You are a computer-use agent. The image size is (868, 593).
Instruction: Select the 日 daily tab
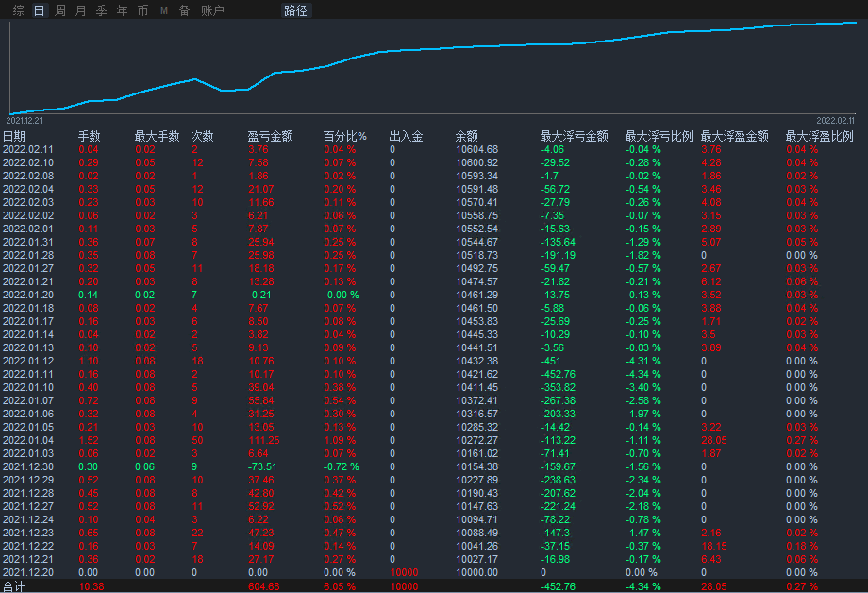[x=39, y=10]
